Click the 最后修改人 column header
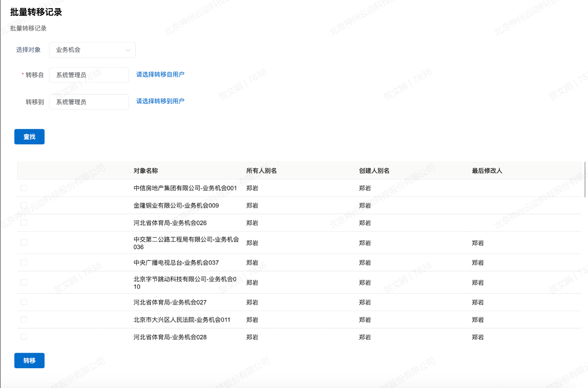Viewport: 588px width, 388px height. (487, 171)
